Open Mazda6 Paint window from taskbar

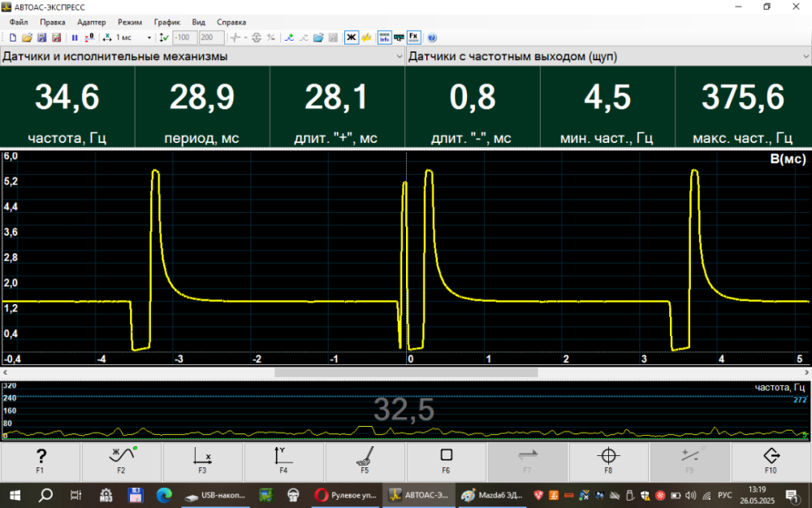tap(490, 494)
